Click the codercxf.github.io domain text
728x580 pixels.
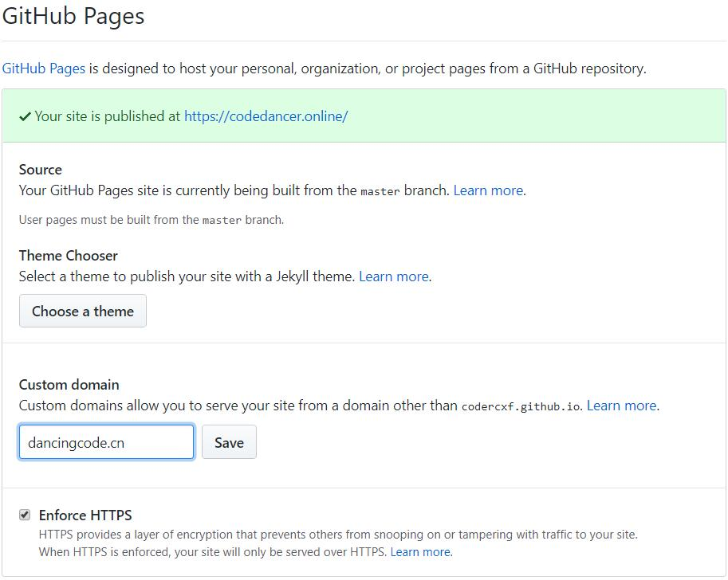pyautogui.click(x=521, y=406)
